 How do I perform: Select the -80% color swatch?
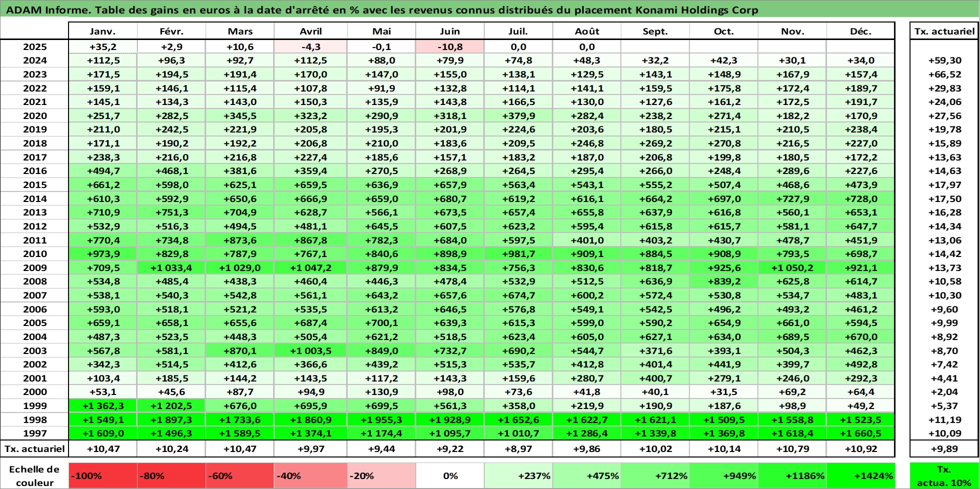click(x=172, y=476)
